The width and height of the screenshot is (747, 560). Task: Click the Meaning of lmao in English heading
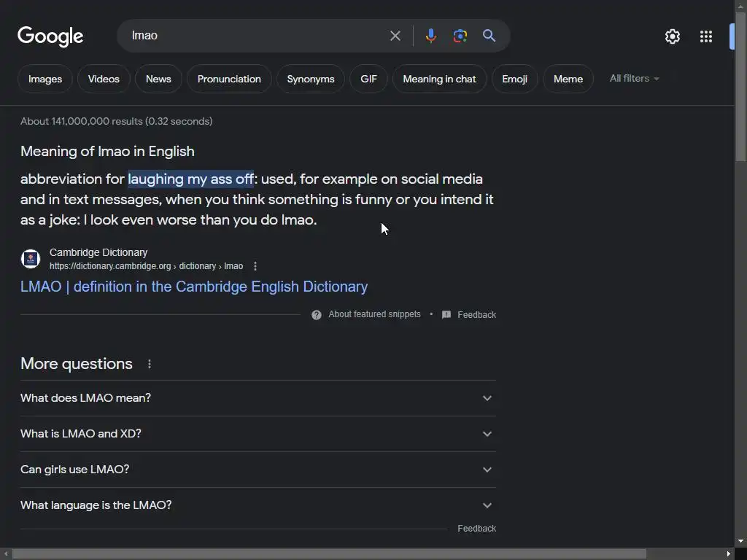pos(107,152)
